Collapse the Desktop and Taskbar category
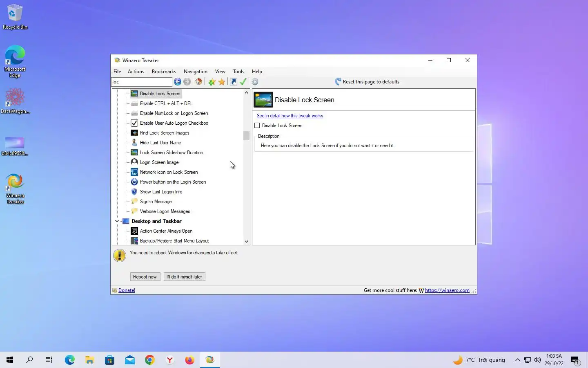This screenshot has width=588, height=368. (117, 221)
